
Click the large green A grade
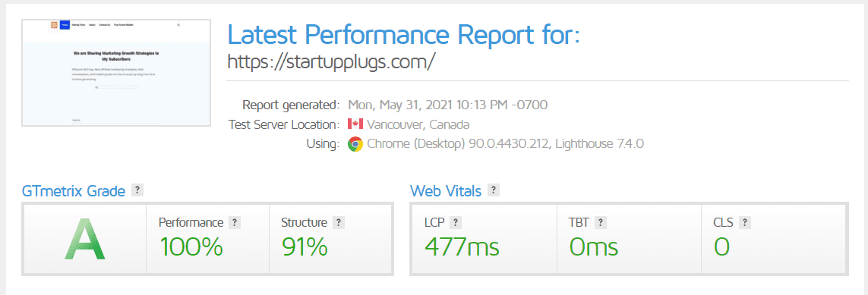84,239
